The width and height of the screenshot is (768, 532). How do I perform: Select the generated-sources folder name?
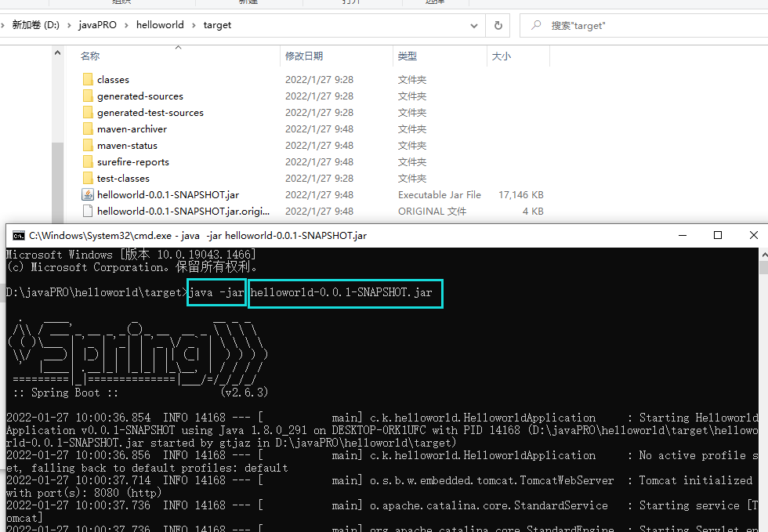point(140,96)
